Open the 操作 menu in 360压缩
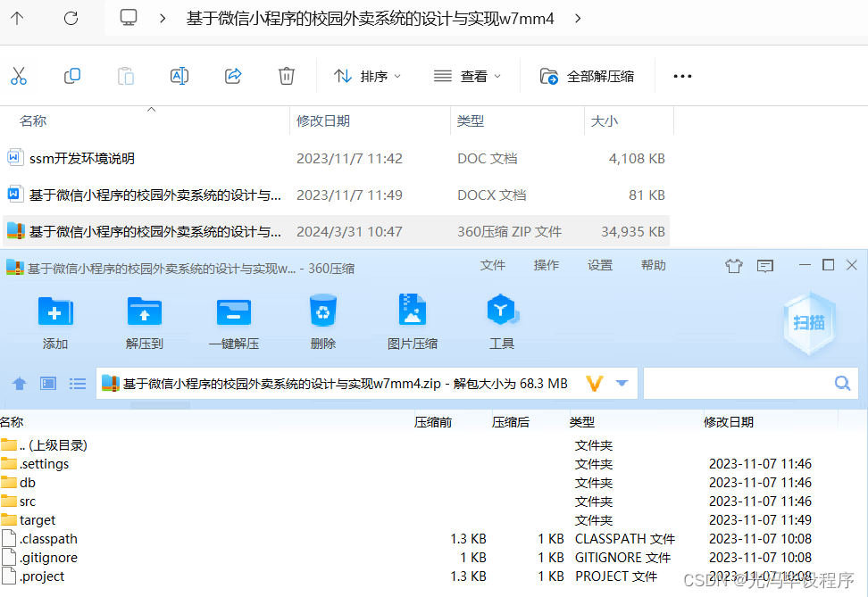Viewport: 868px width, 597px height. coord(547,266)
